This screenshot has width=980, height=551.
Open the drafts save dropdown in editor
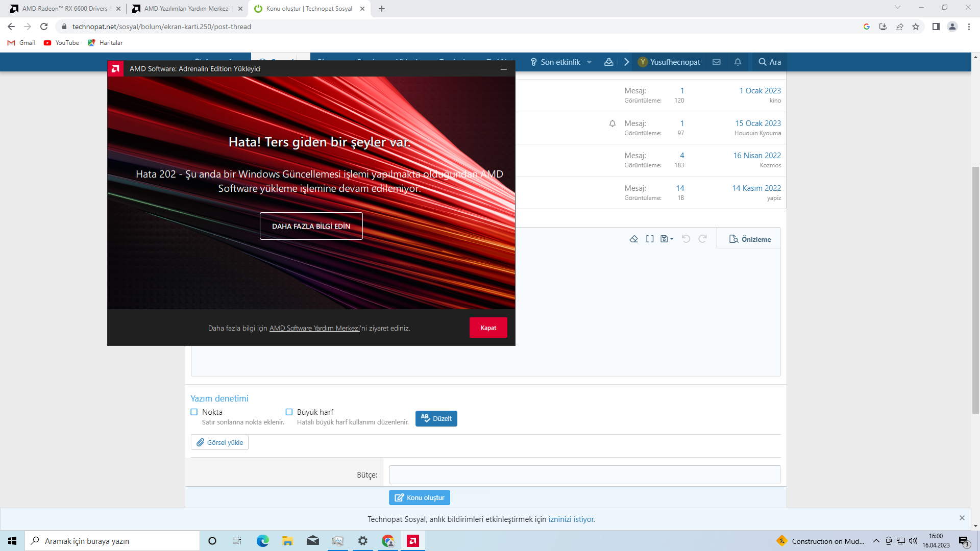point(667,239)
